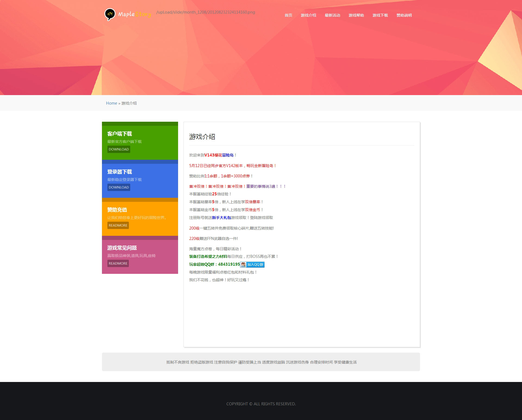Go to 最新活动 in navigation
The height and width of the screenshot is (420, 522).
click(x=332, y=15)
